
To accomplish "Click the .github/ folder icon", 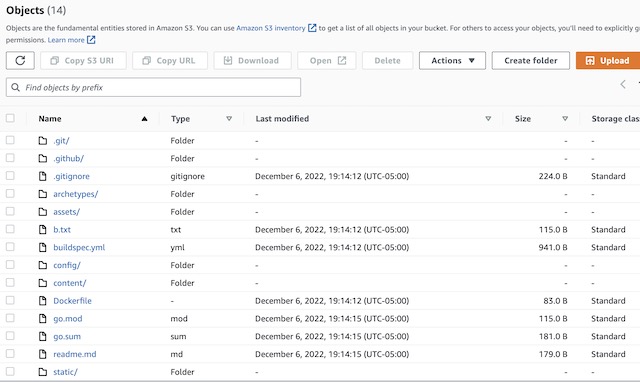I will [42, 158].
